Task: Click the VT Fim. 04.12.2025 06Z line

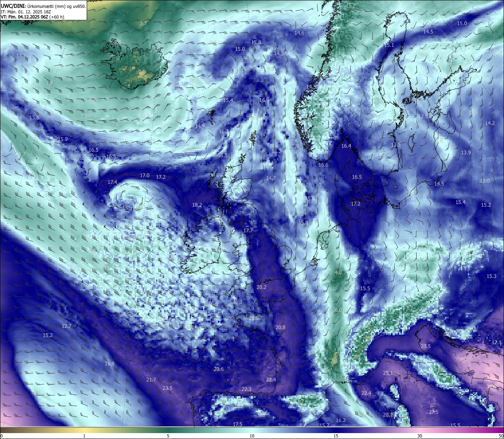Action: point(32,17)
